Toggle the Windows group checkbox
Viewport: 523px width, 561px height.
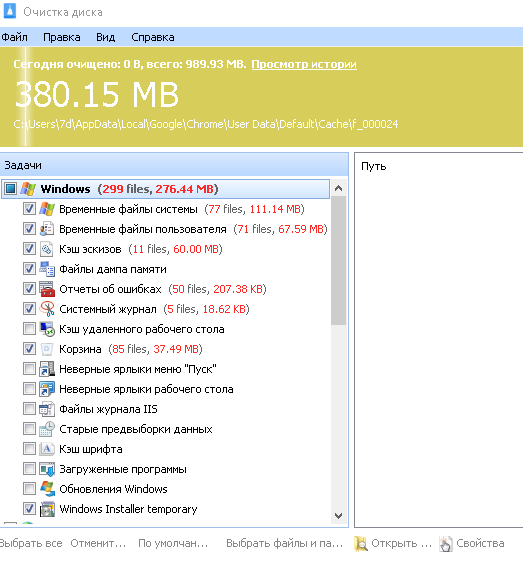(10, 188)
